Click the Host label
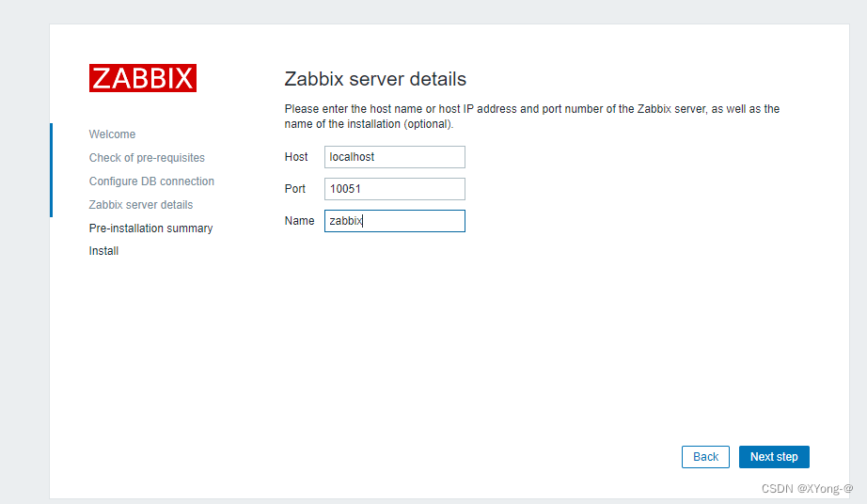 (296, 157)
